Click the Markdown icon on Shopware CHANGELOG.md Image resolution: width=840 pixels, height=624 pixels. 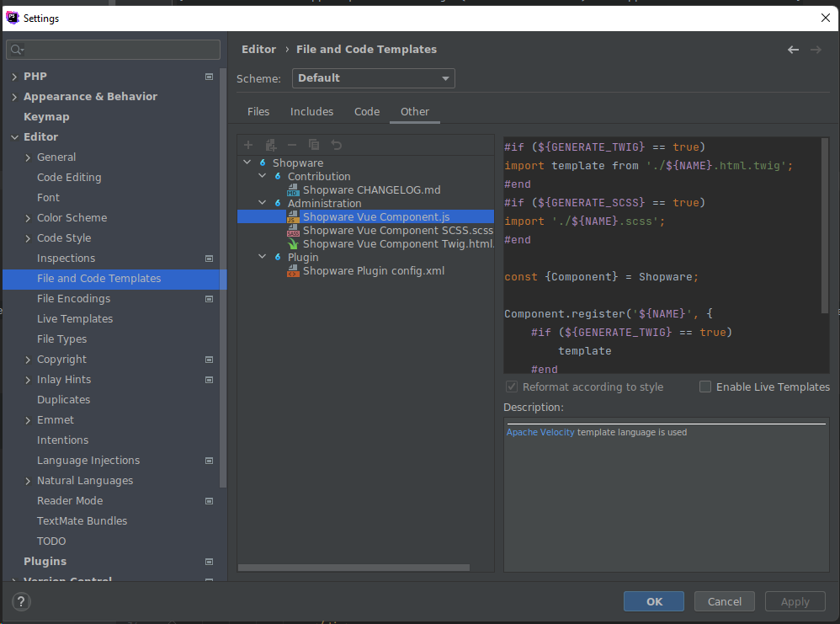[293, 189]
